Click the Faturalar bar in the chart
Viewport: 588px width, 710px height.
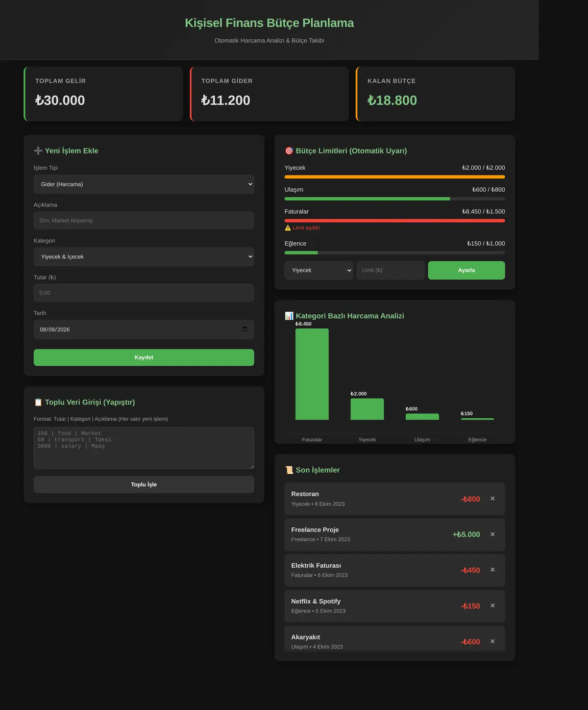tap(312, 374)
